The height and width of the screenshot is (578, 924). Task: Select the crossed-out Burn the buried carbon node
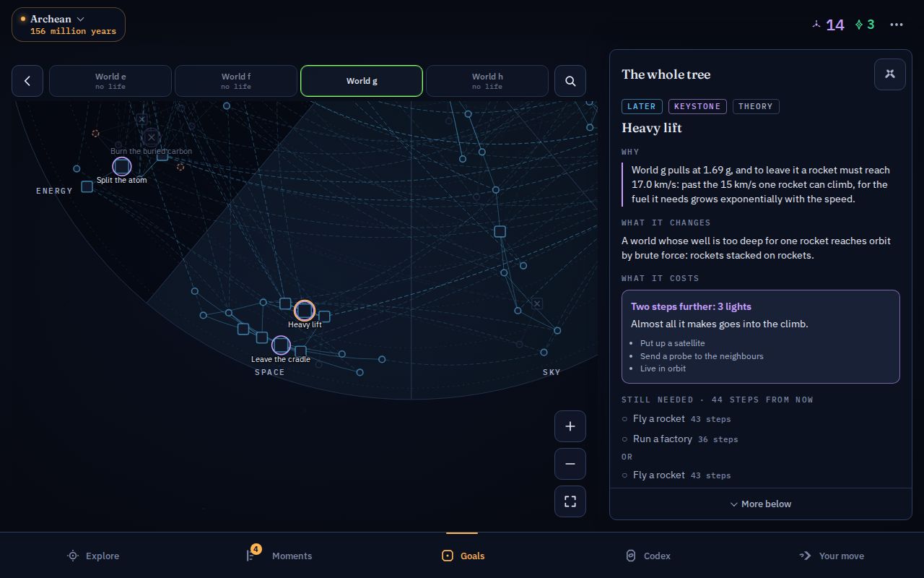click(x=151, y=137)
